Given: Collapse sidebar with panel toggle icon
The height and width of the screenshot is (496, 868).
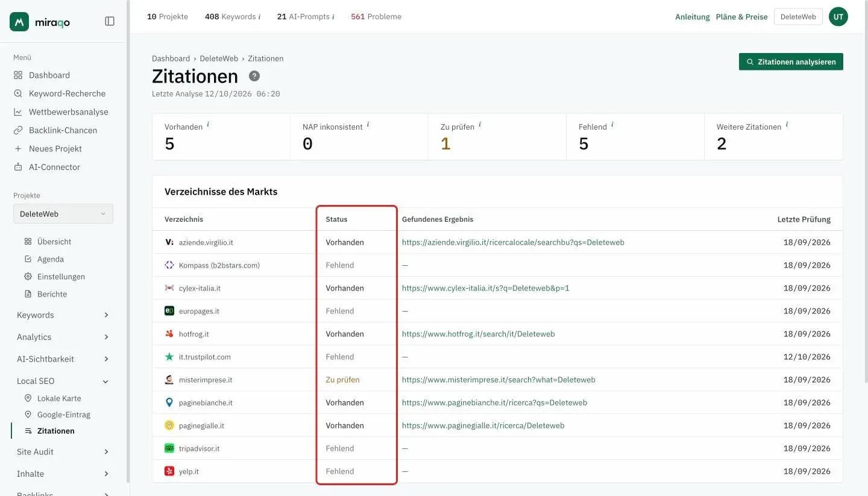Looking at the screenshot, I should point(110,21).
